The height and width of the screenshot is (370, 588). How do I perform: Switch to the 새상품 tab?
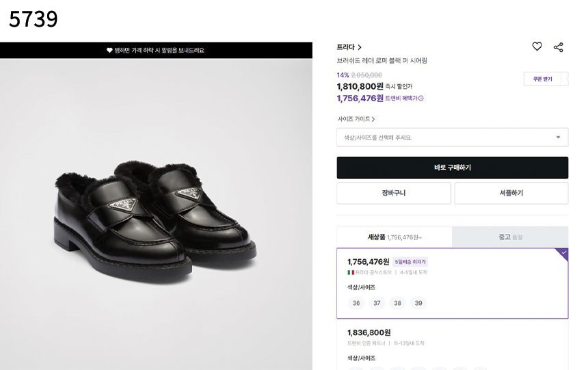click(x=394, y=237)
